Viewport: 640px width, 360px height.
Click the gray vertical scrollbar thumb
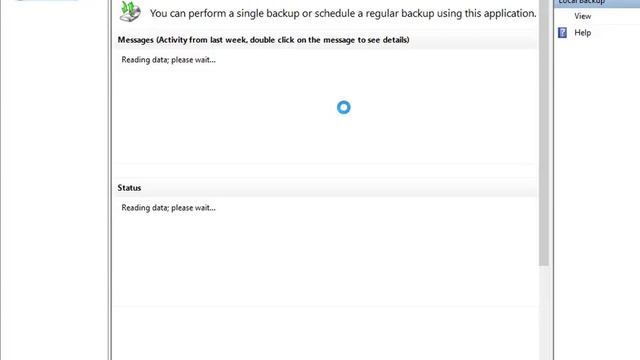pyautogui.click(x=544, y=133)
